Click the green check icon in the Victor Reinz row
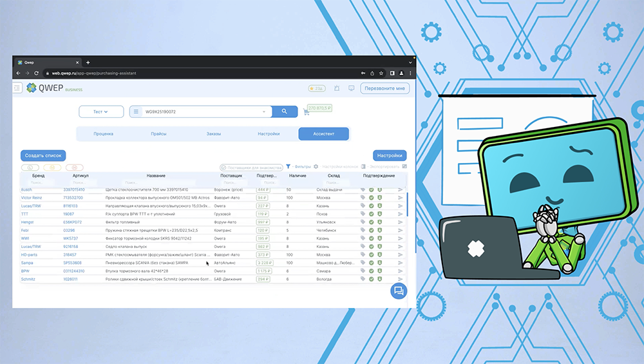 (x=372, y=198)
